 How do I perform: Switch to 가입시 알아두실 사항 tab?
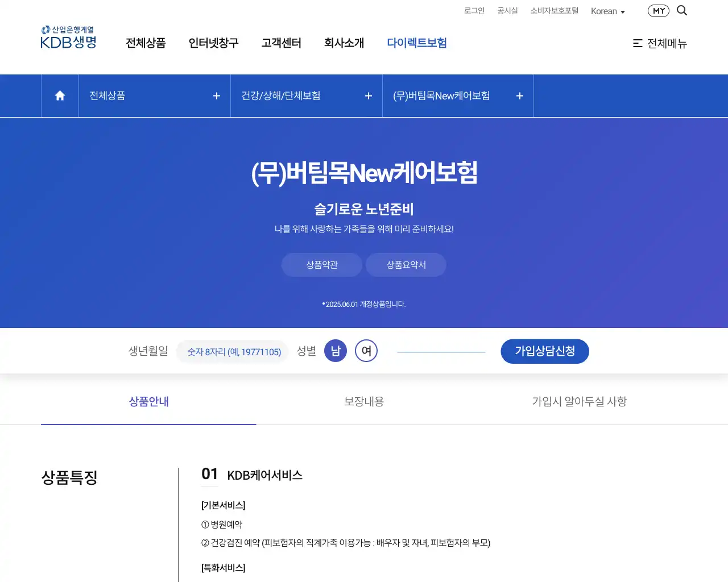coord(579,402)
